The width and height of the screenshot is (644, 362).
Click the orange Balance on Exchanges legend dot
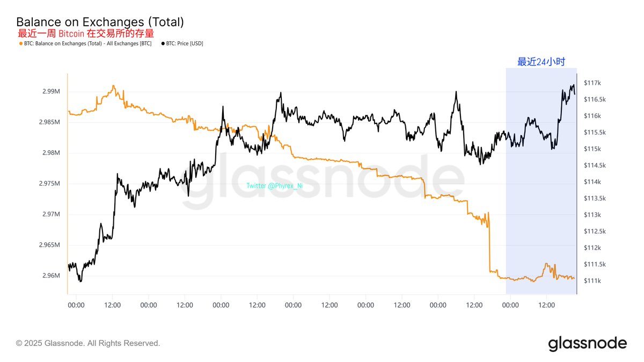click(20, 43)
